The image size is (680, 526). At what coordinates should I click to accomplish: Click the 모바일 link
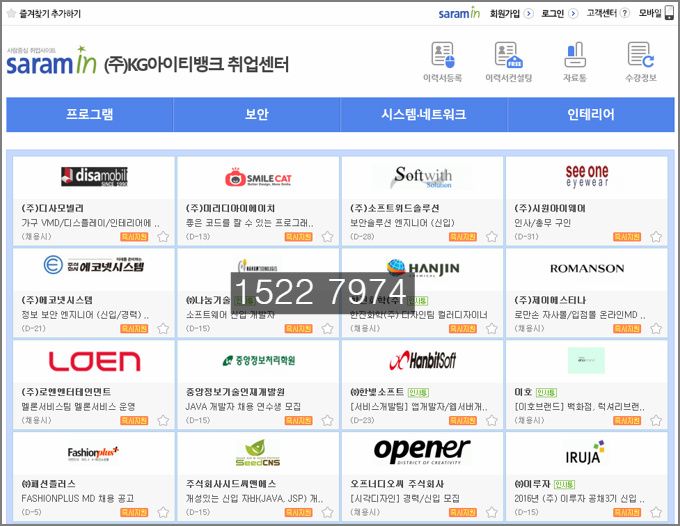point(650,13)
